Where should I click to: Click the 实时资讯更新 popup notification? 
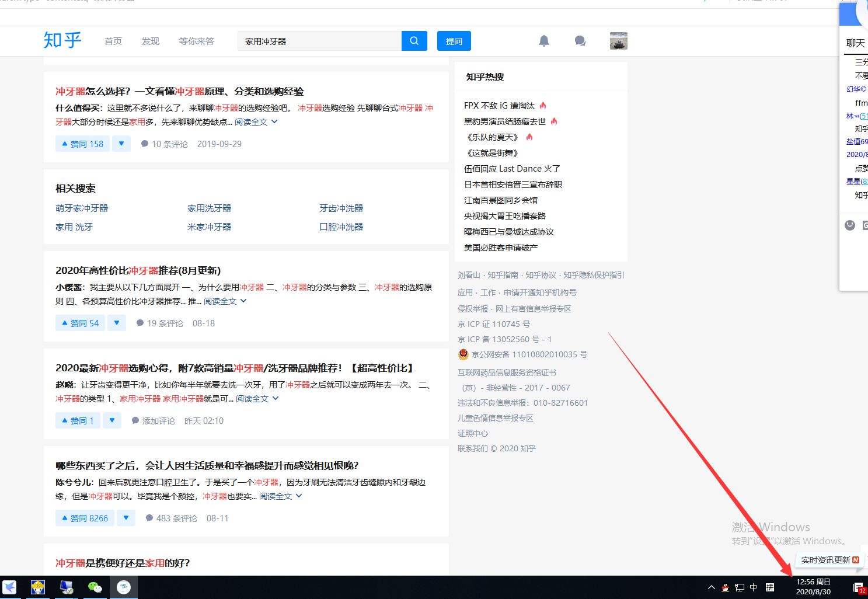point(829,560)
